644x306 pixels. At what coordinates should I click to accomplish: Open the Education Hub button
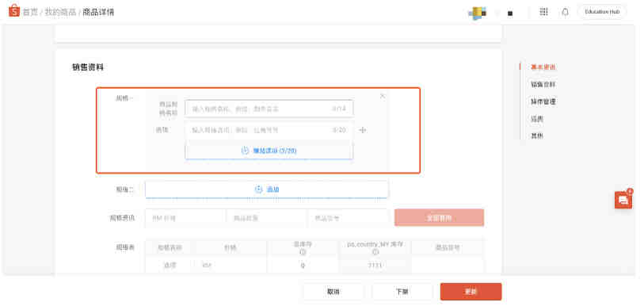602,12
